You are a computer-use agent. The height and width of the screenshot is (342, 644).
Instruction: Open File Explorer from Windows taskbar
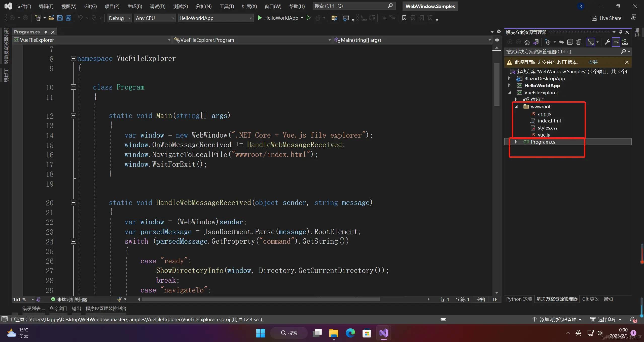334,333
